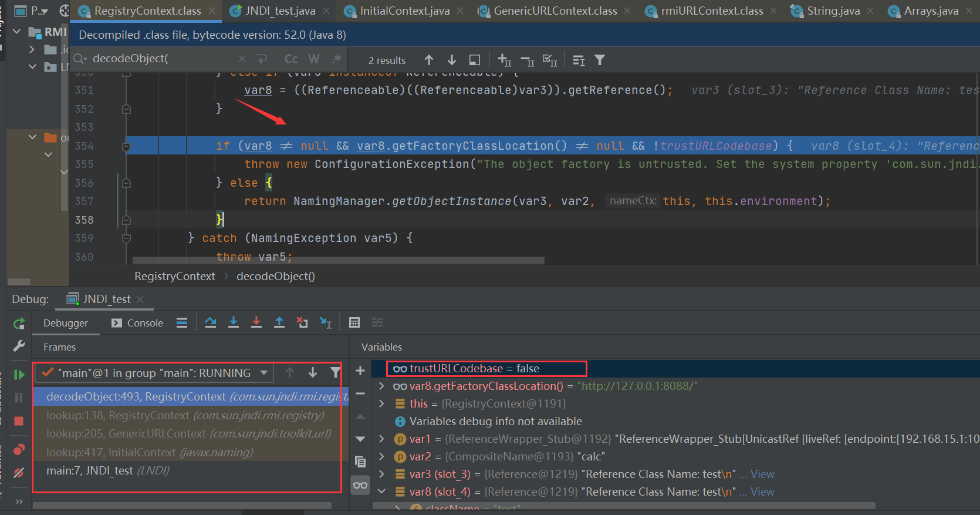
Task: Open the rmiURLContext.class tab
Action: pos(712,11)
